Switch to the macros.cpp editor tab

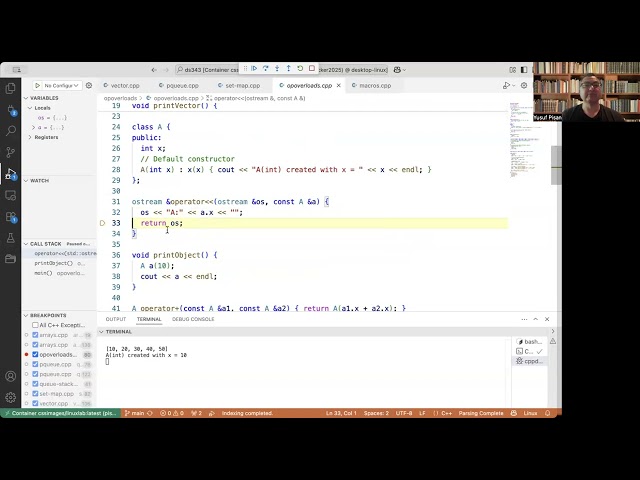coord(375,86)
